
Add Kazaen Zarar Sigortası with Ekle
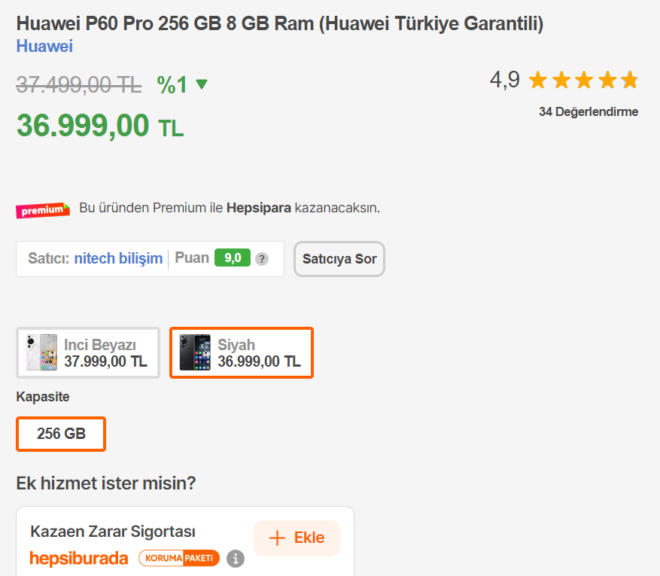[x=296, y=538]
